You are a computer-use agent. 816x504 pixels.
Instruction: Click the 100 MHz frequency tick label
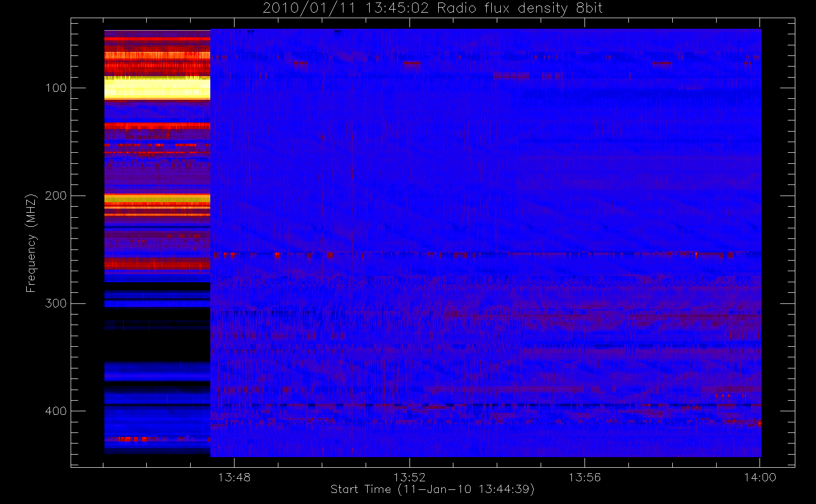[x=55, y=88]
